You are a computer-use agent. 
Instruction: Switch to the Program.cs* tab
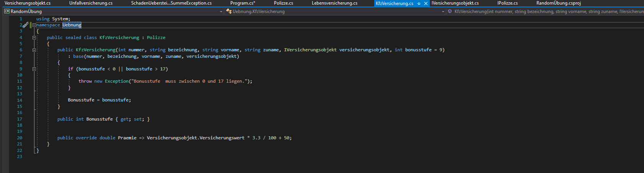[x=243, y=3]
